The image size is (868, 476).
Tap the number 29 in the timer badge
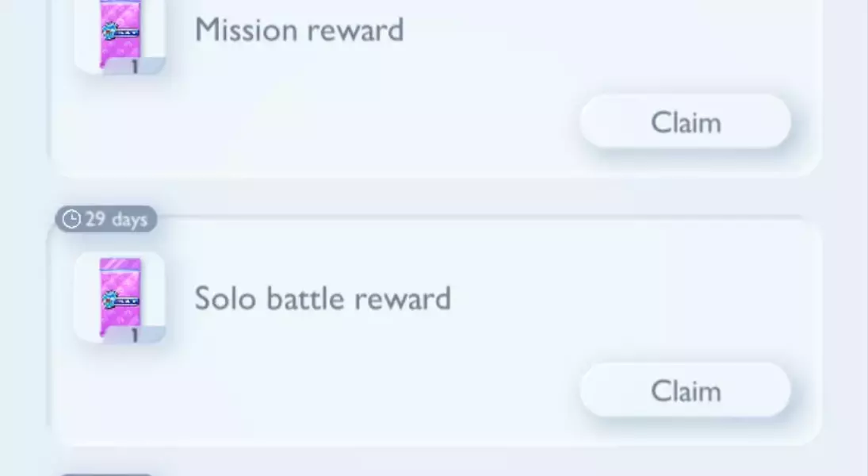tap(95, 220)
